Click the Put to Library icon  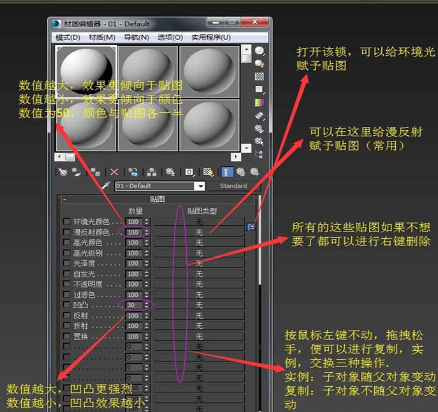170,172
